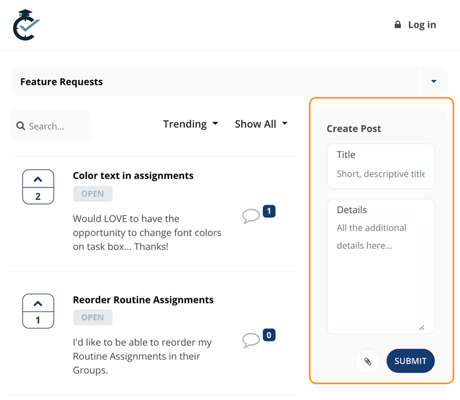Open the Color text in assignments post
Image resolution: width=460 pixels, height=400 pixels.
[133, 176]
